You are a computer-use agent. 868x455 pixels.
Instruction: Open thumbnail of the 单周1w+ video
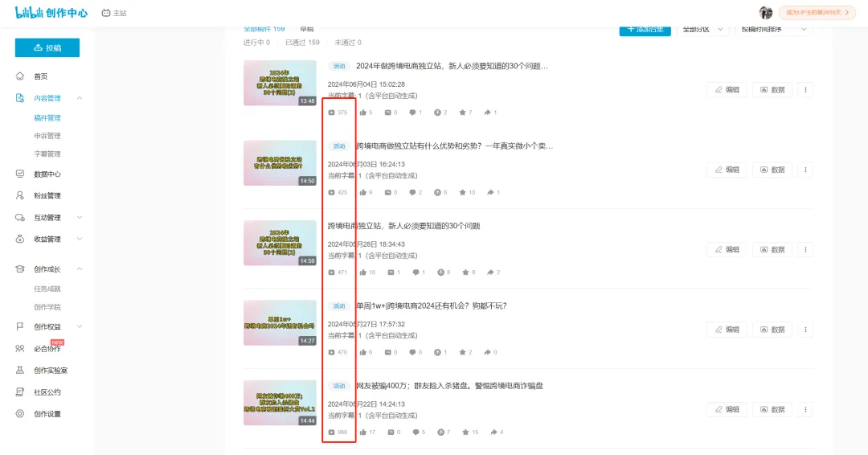[280, 323]
